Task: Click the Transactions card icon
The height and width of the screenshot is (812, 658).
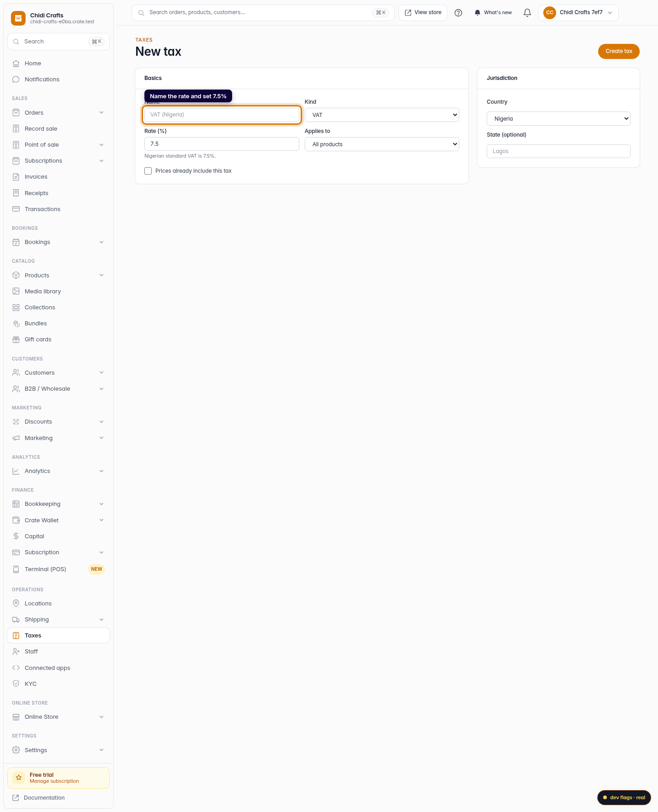Action: click(16, 209)
